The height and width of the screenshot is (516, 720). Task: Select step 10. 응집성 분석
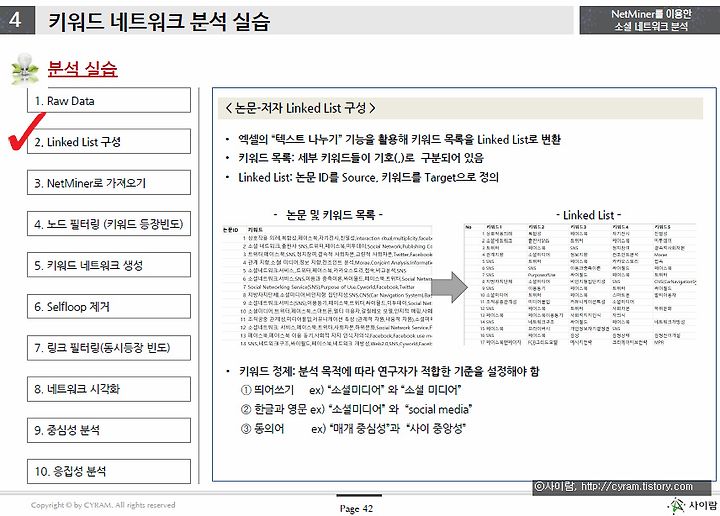[x=109, y=471]
